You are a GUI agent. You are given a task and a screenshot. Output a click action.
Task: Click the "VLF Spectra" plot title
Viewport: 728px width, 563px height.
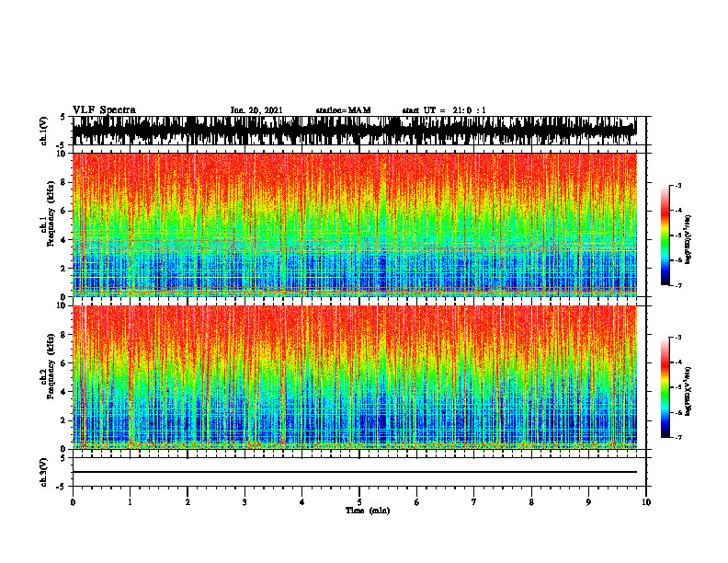(x=104, y=110)
